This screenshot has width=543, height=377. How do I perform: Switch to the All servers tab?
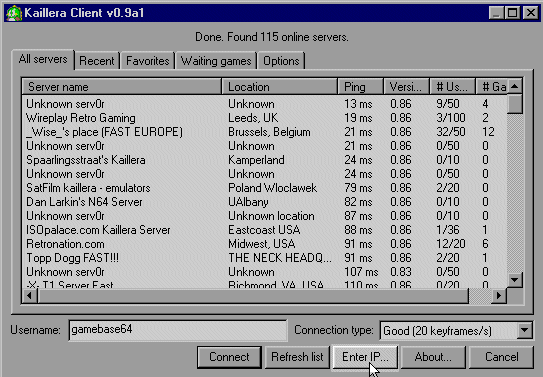coord(43,59)
